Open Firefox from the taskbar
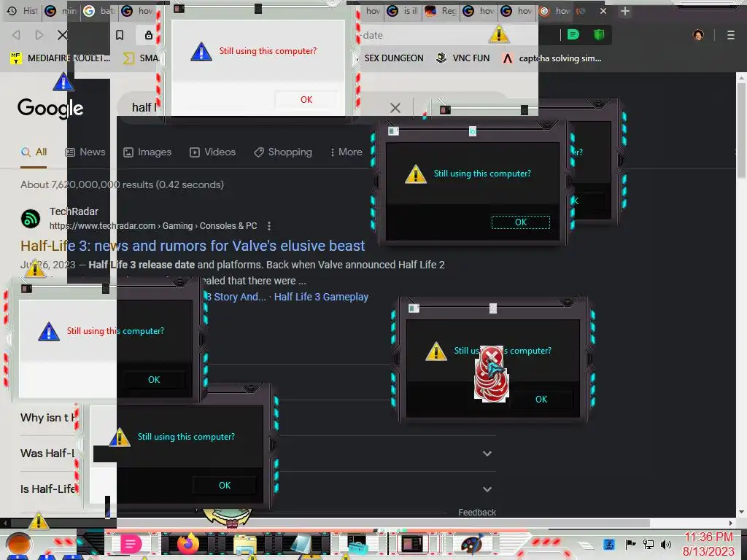This screenshot has width=747, height=560. pos(187,544)
